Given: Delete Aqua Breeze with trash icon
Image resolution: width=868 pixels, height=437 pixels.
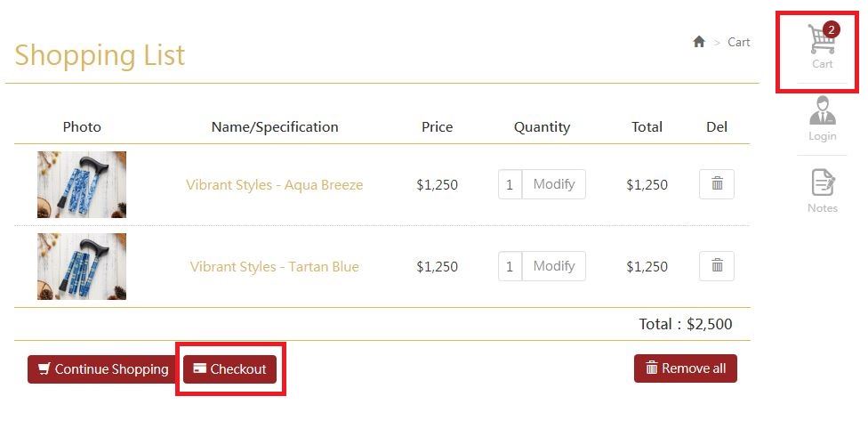Looking at the screenshot, I should click(716, 184).
